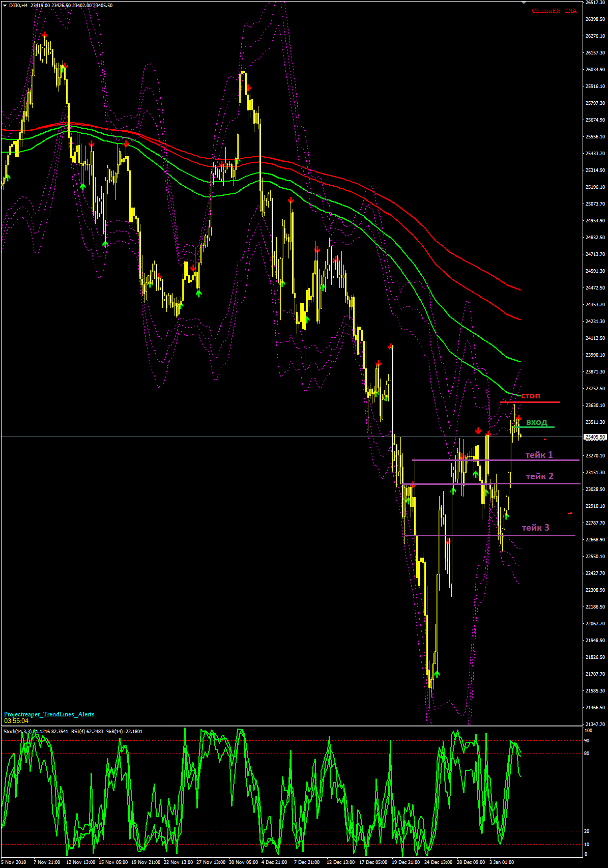Select the тейк 3 label
The image size is (608, 868).
pyautogui.click(x=536, y=528)
